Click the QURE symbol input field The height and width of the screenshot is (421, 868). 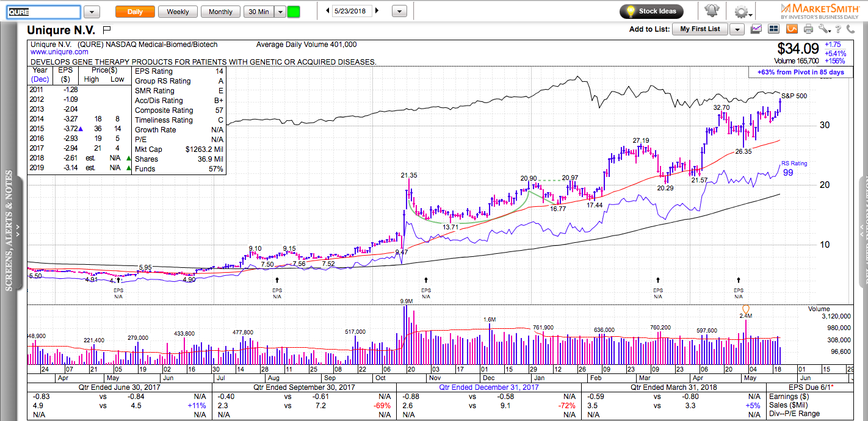coord(43,12)
